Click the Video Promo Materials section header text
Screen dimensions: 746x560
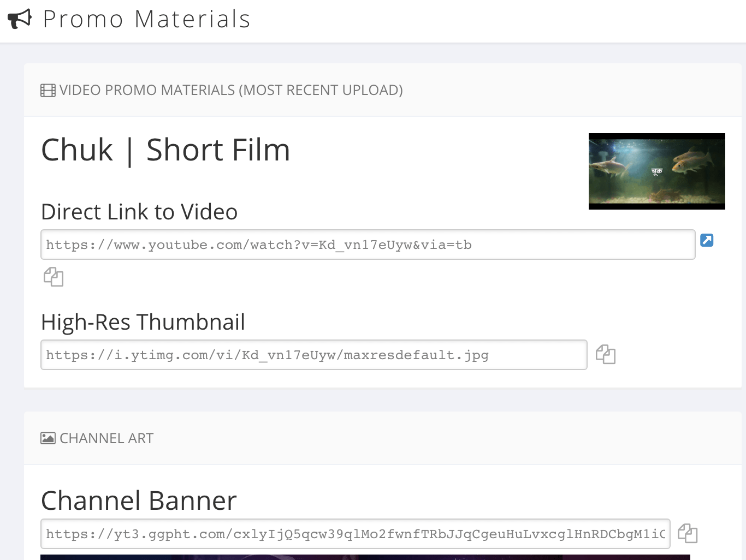(x=231, y=90)
